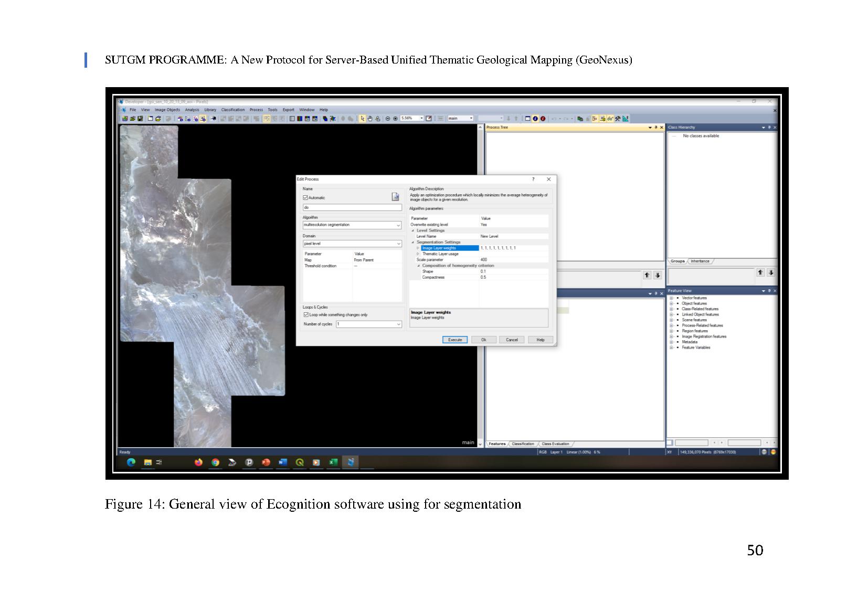Open QGIS from the taskbar
Viewport: 868px width, 612px height.
click(300, 462)
